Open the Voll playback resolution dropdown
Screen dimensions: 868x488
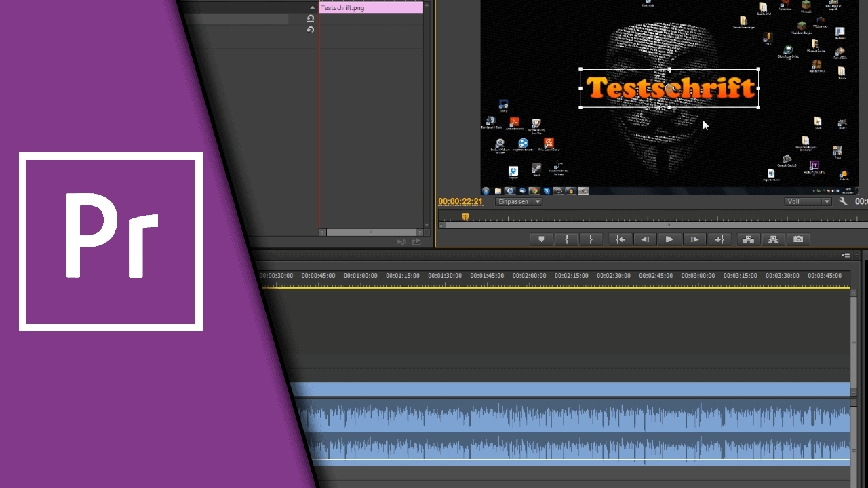(x=808, y=201)
